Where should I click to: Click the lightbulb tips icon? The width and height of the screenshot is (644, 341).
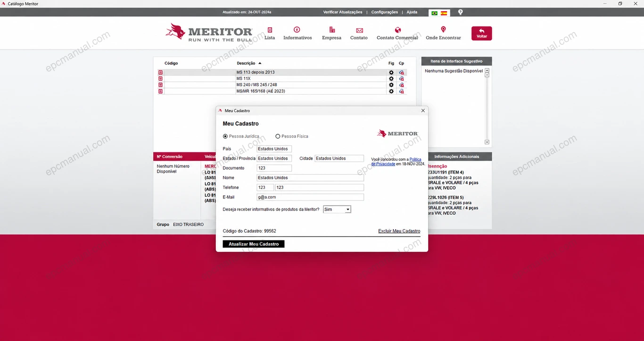pos(461,12)
